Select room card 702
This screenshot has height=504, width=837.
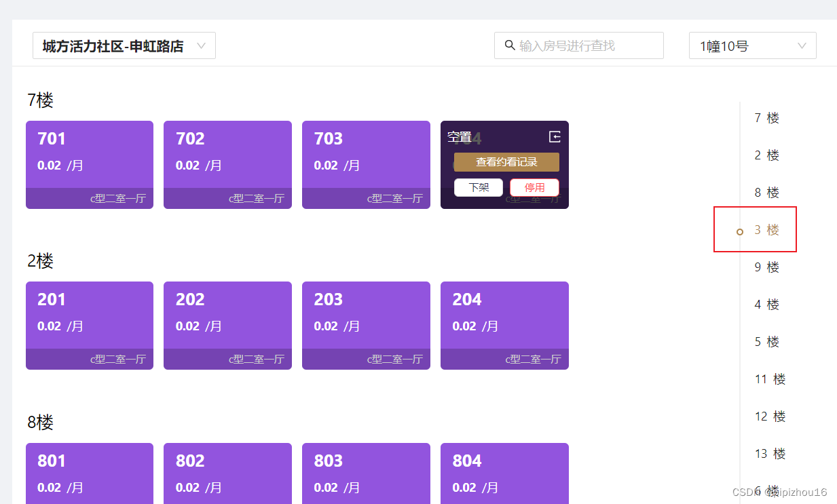[x=228, y=165]
